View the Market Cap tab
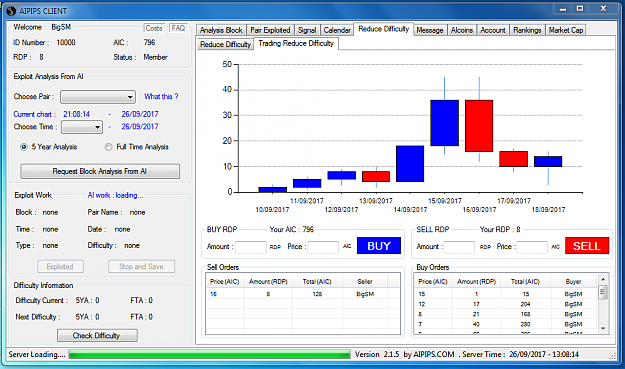The height and width of the screenshot is (369, 625). (566, 30)
